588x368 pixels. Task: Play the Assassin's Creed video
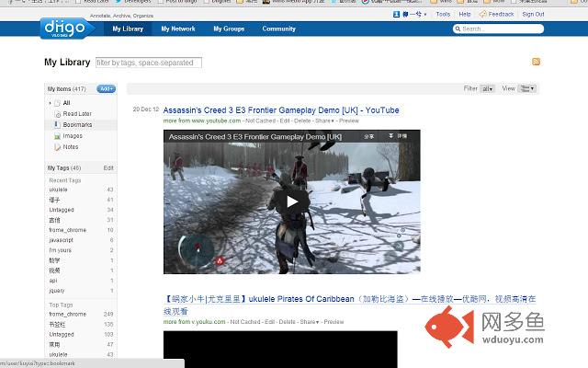click(292, 201)
